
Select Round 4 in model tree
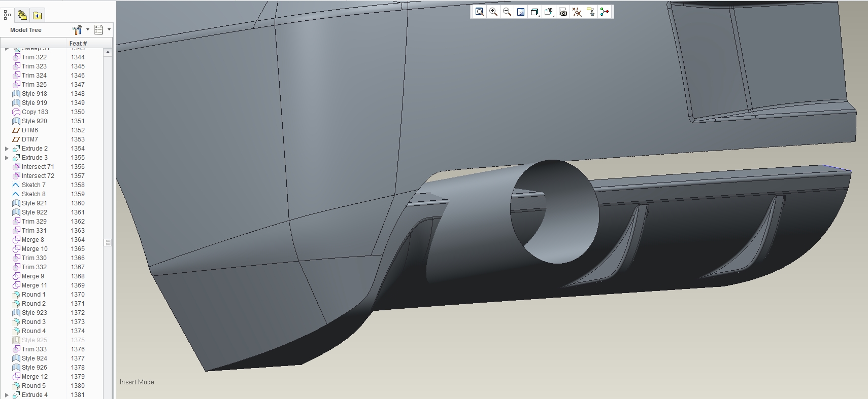[x=34, y=331]
